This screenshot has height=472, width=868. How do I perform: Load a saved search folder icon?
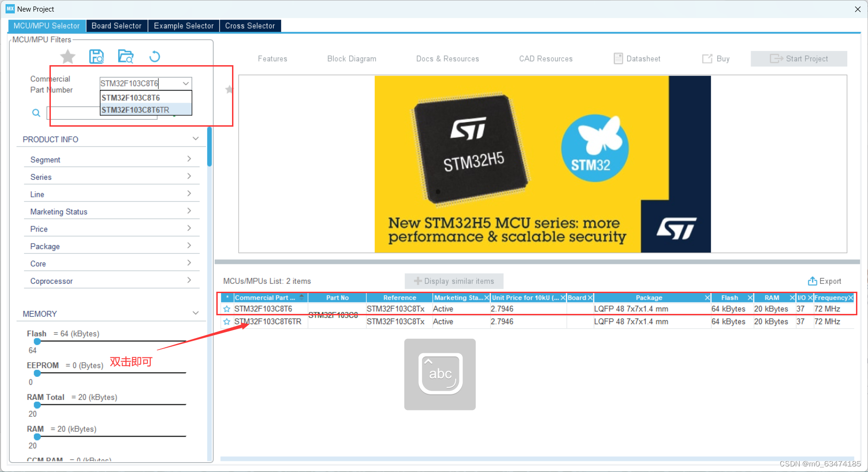point(125,56)
